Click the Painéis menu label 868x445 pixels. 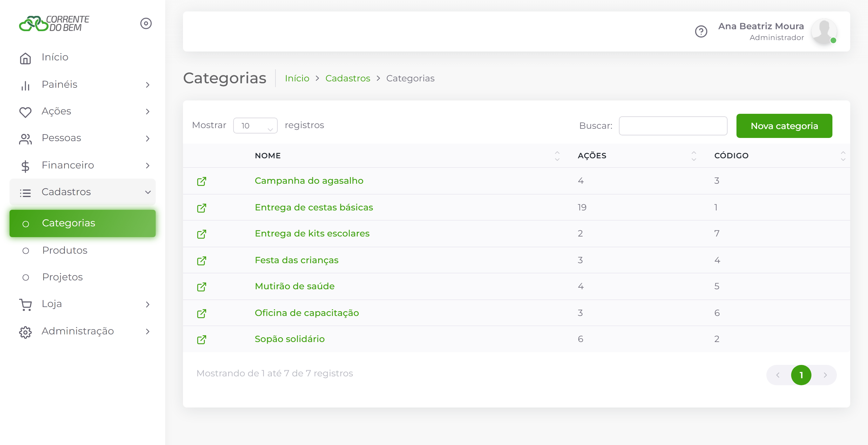[59, 84]
